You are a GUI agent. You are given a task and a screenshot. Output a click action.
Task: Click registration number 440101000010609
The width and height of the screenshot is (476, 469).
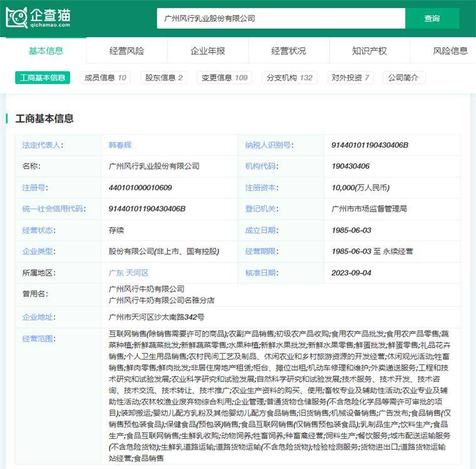click(140, 188)
